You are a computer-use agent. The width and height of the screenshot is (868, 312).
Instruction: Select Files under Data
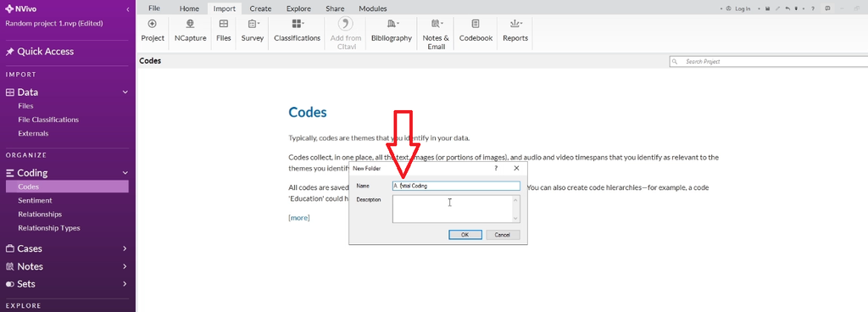25,106
